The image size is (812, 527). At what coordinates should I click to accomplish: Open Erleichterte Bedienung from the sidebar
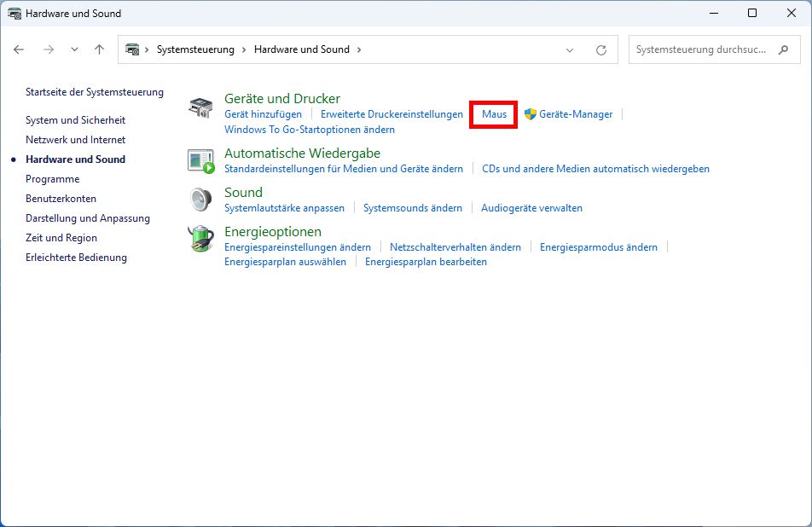tap(76, 257)
